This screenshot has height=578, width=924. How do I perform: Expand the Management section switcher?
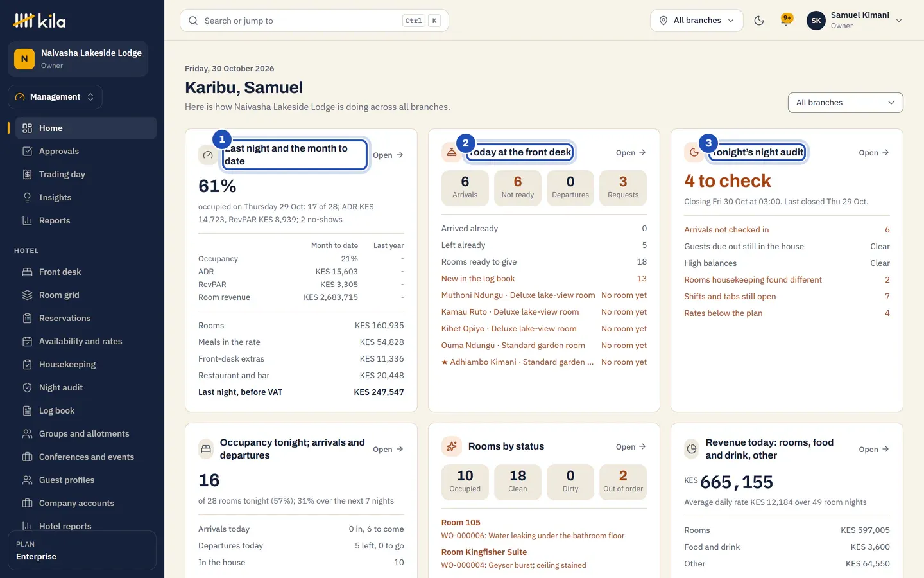(x=55, y=97)
